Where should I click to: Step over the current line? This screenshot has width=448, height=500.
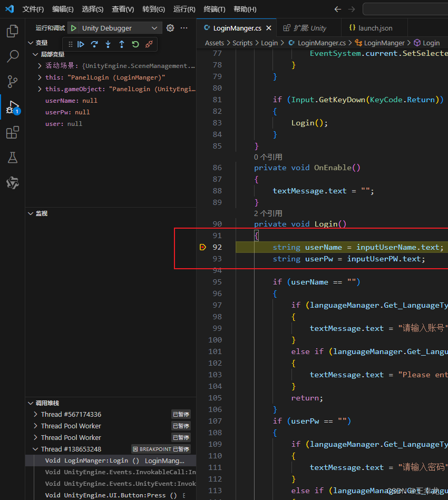94,44
